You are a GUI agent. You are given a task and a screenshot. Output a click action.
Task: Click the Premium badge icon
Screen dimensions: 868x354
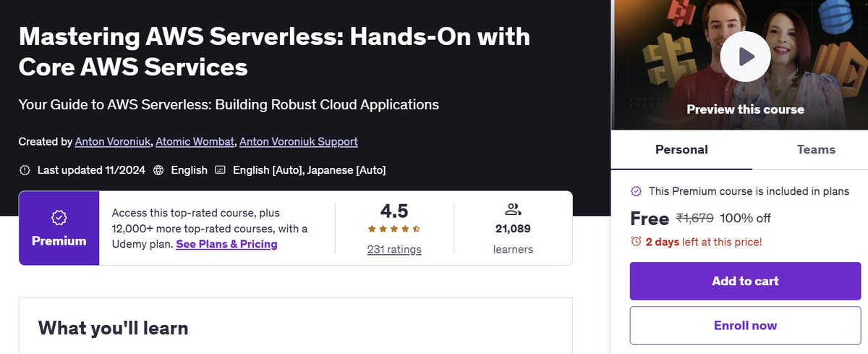click(x=59, y=216)
